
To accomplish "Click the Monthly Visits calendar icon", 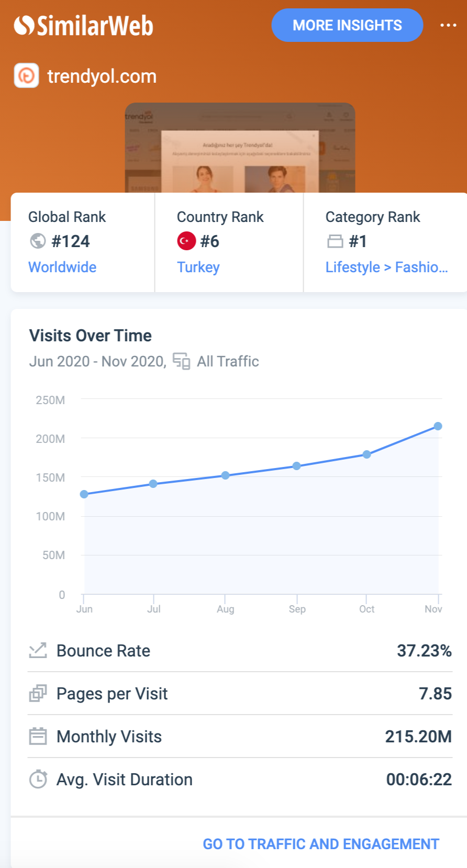I will [x=38, y=736].
